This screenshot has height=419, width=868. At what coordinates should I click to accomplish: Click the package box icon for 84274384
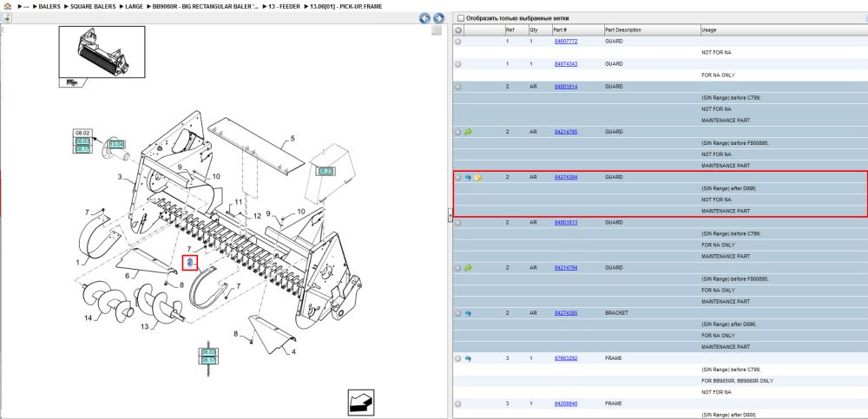pos(478,177)
